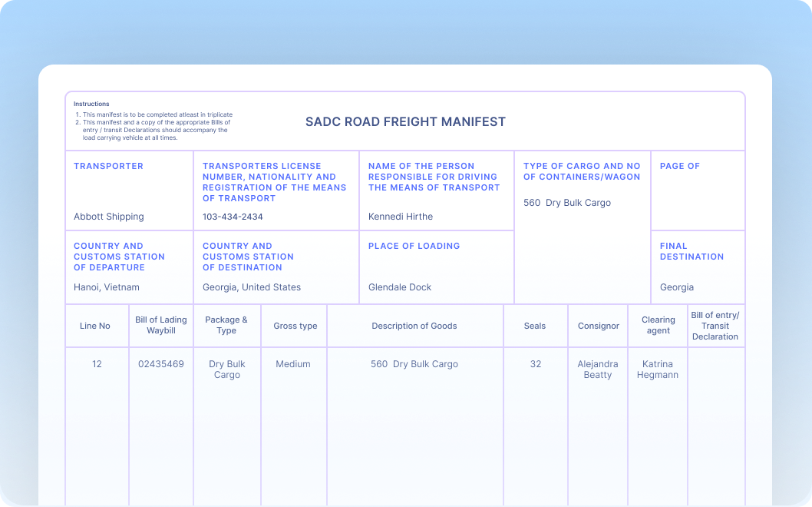Select the Gross type value Medium

[x=294, y=364]
